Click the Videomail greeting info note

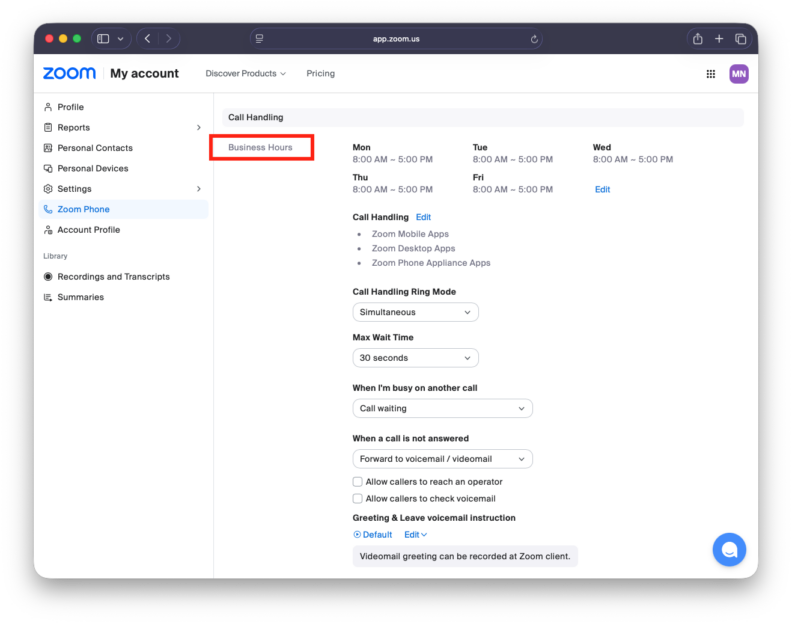465,556
